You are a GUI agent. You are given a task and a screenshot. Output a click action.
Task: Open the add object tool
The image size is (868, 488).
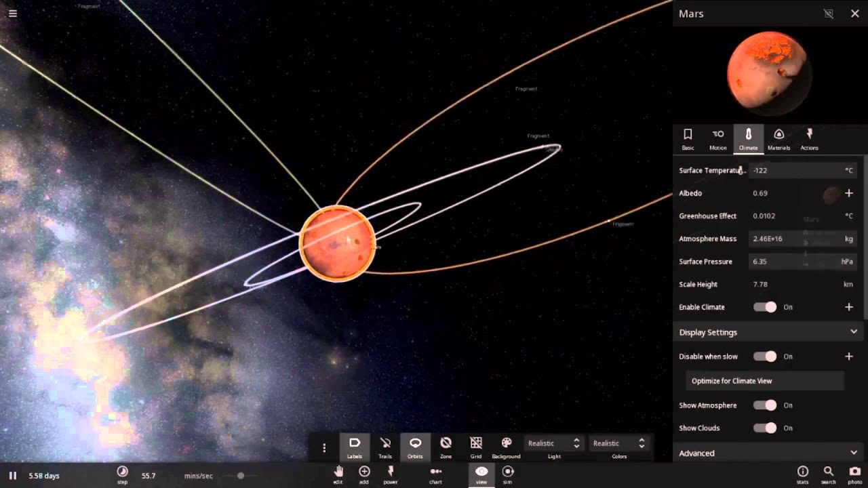click(x=364, y=474)
